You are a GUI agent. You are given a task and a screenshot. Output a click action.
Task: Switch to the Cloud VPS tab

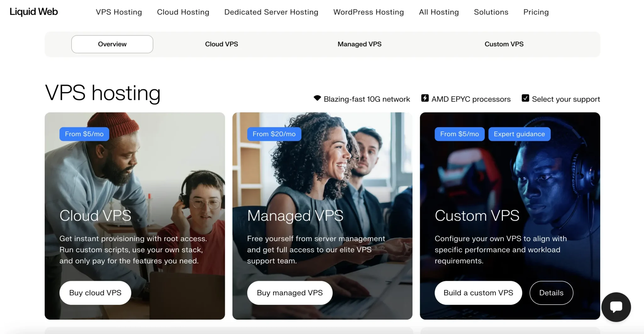pyautogui.click(x=221, y=44)
